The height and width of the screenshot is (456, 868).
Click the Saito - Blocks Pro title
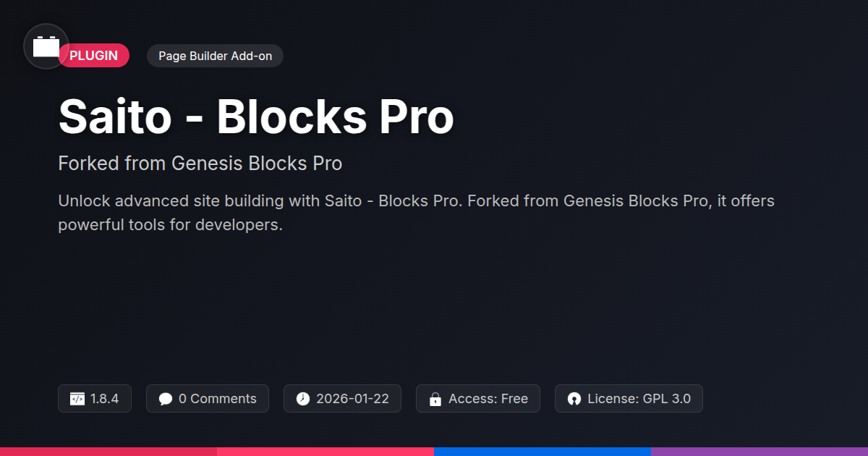255,117
